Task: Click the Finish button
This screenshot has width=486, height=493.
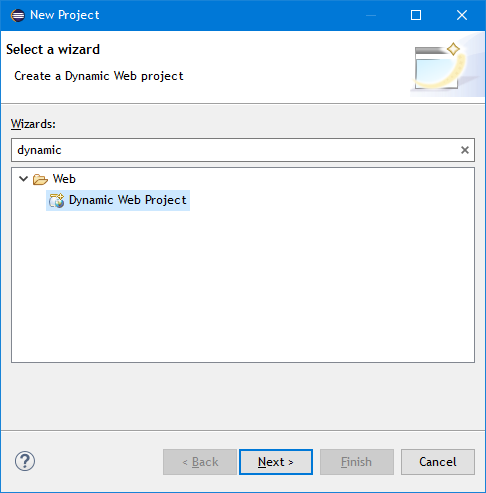Action: 357,462
